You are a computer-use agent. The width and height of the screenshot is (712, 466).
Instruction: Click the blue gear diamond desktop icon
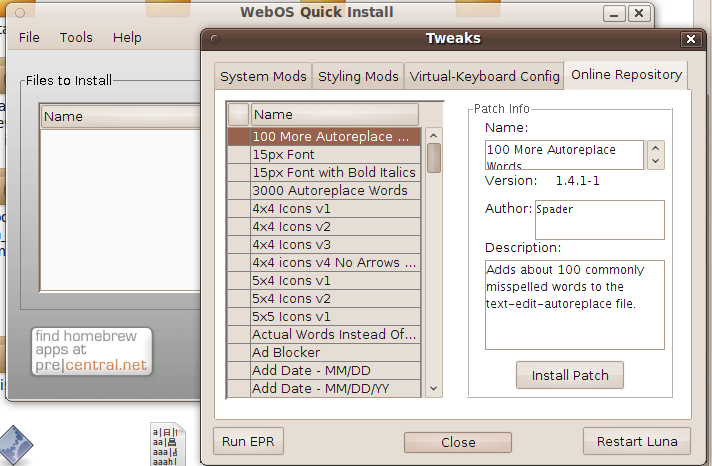pyautogui.click(x=16, y=445)
